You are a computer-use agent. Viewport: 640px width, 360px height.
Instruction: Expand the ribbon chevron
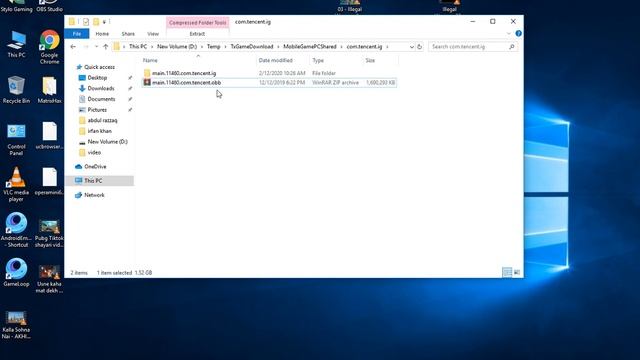click(509, 33)
